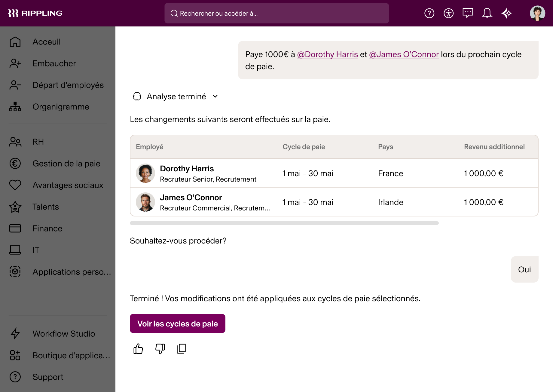Open Embaucher via the person-plus icon

pyautogui.click(x=15, y=63)
